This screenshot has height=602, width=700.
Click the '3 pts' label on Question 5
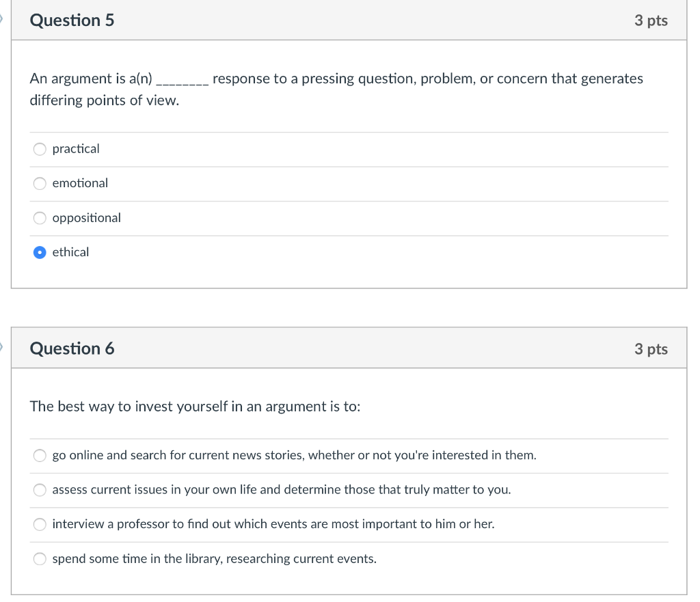tap(651, 20)
